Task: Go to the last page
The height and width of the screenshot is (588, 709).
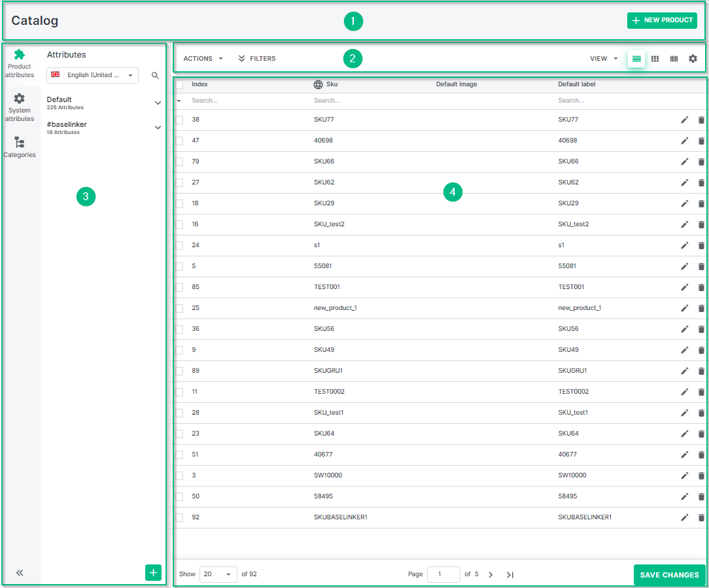Action: point(510,575)
